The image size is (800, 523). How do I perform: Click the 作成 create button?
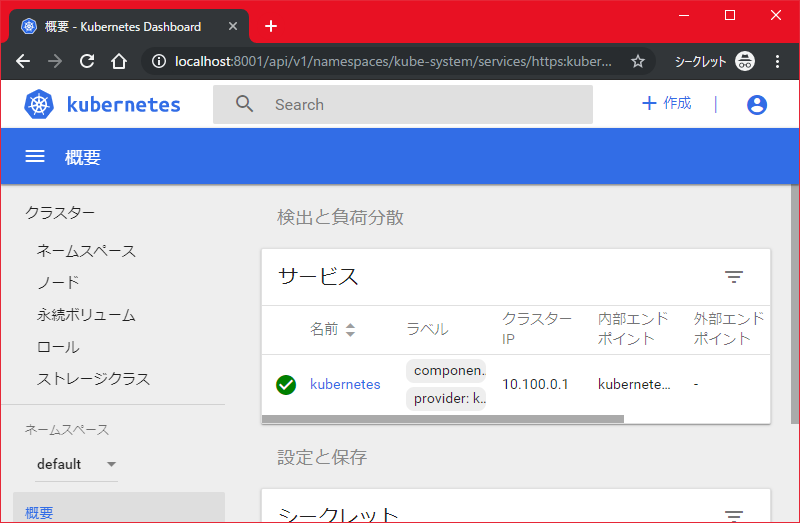(x=666, y=103)
